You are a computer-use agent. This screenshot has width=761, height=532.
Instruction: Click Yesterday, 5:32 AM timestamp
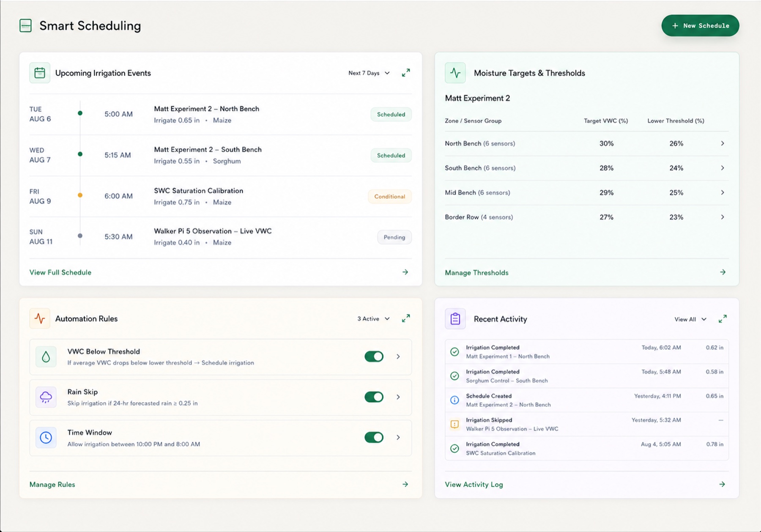click(656, 420)
